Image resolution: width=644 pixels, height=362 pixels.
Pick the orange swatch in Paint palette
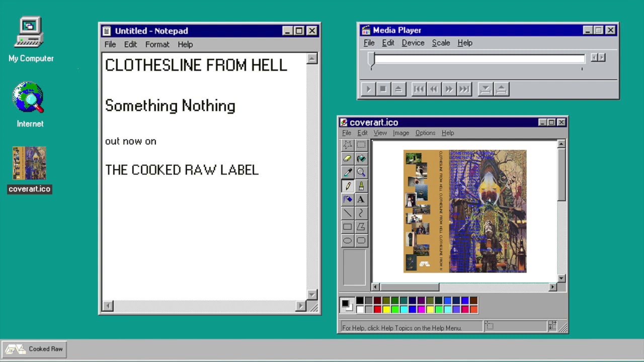473,309
